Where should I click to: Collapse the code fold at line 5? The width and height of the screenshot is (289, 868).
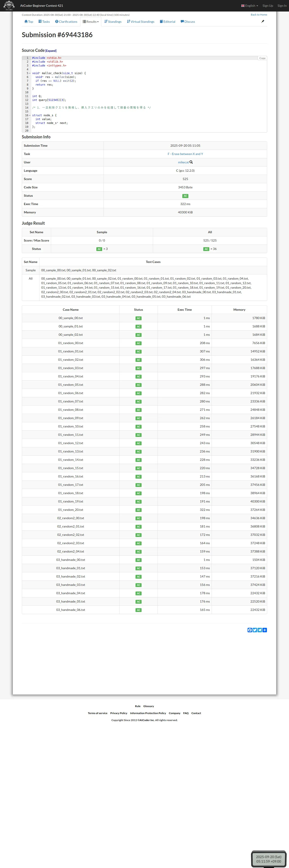point(30,73)
